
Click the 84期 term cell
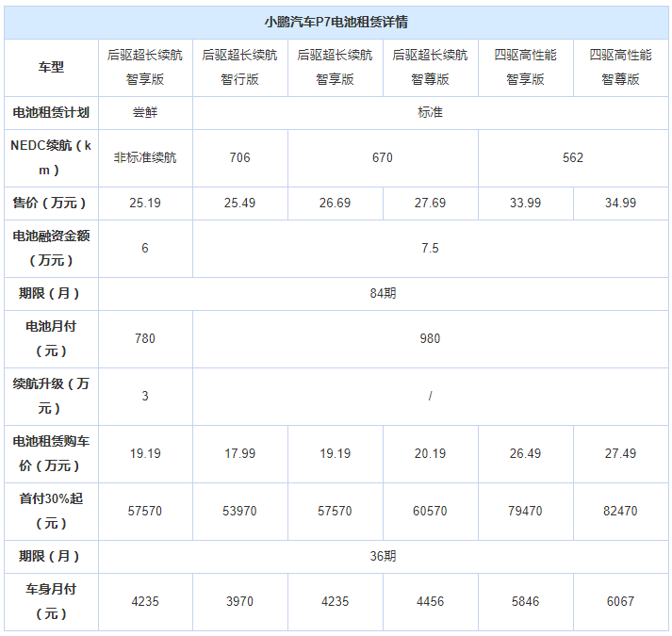[383, 293]
